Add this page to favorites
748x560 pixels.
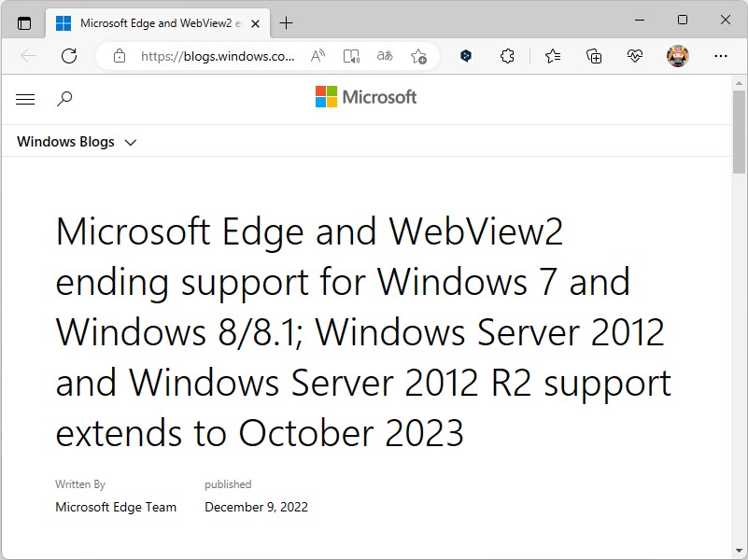pyautogui.click(x=420, y=56)
